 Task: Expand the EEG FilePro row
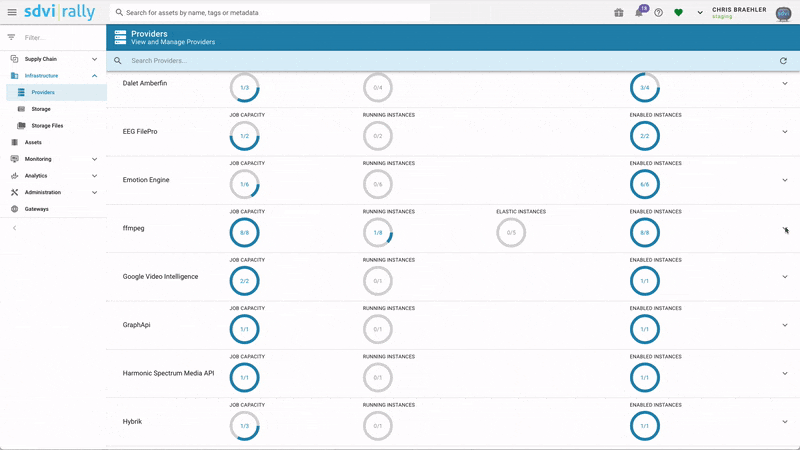[x=785, y=132]
